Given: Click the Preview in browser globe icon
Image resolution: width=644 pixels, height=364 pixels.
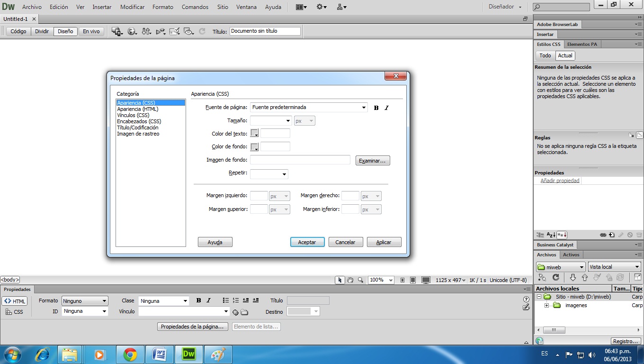Looking at the screenshot, I should point(132,31).
